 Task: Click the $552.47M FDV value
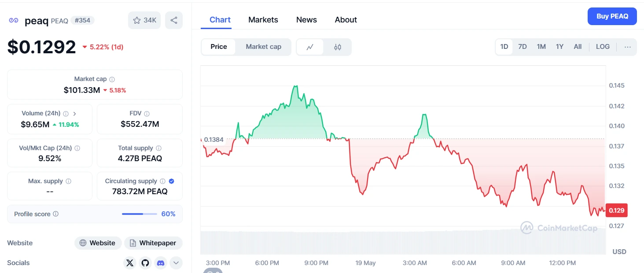(140, 125)
